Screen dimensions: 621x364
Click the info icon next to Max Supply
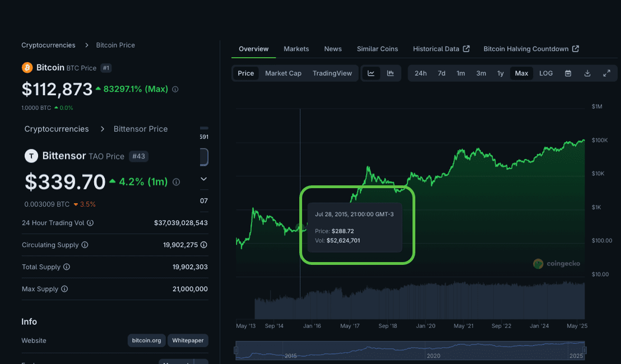click(64, 289)
